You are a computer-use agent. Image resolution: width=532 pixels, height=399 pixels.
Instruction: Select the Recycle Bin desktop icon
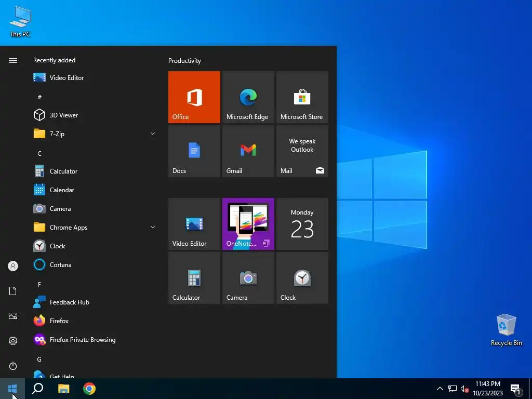click(x=506, y=330)
